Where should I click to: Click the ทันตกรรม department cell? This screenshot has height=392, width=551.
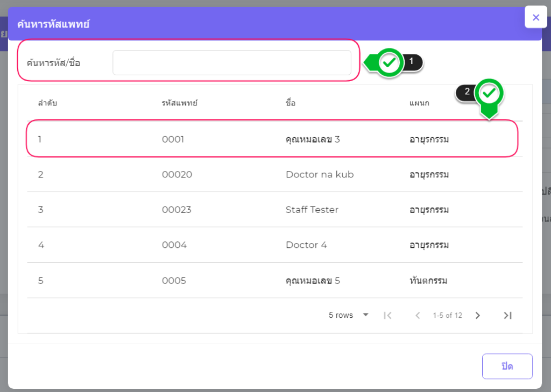click(428, 281)
